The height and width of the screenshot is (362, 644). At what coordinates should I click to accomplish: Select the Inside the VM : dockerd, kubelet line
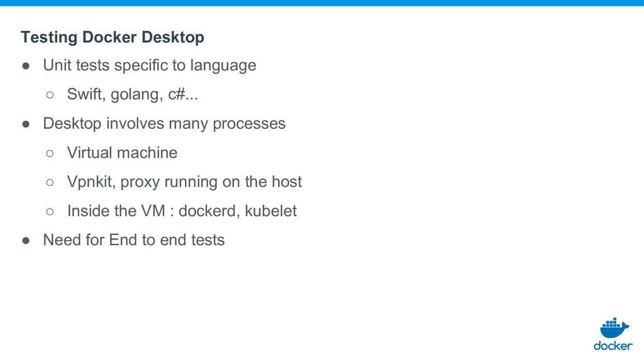(x=182, y=211)
